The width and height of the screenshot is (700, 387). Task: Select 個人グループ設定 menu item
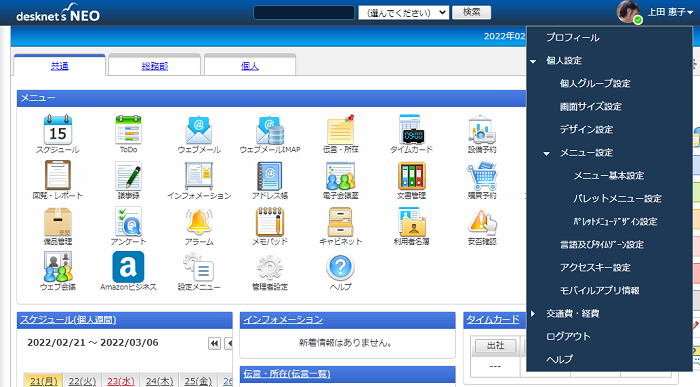[595, 83]
